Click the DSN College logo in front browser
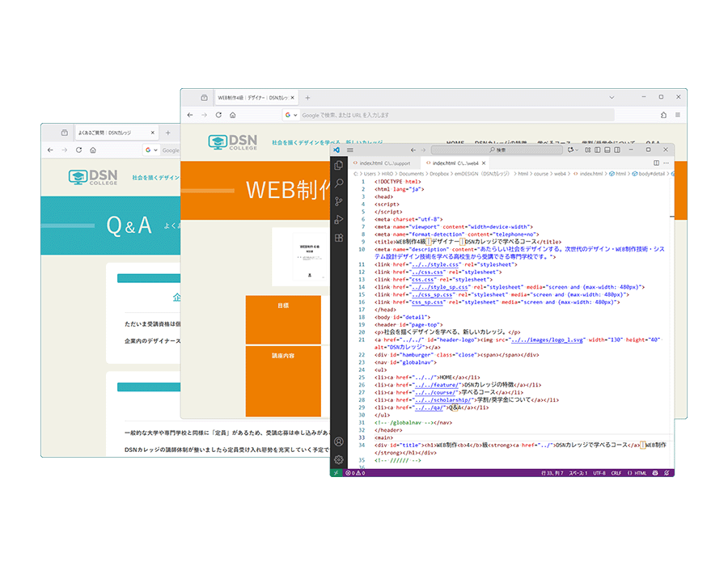This screenshot has width=728, height=566. tap(232, 143)
